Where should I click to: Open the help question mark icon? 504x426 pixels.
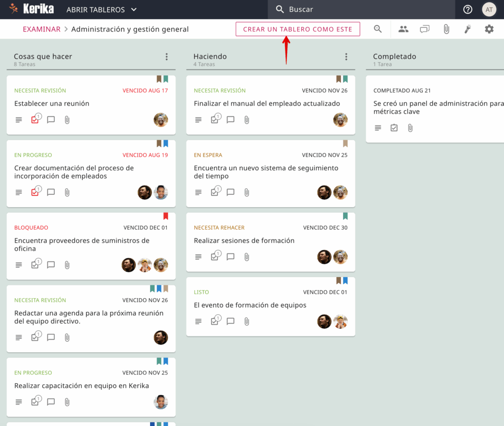coord(468,9)
